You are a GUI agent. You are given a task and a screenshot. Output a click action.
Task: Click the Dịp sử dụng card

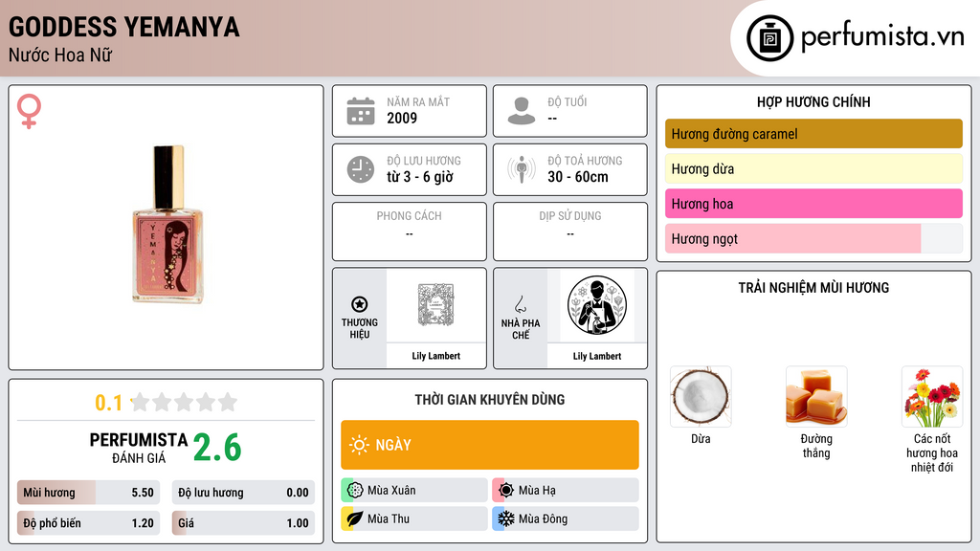click(570, 231)
